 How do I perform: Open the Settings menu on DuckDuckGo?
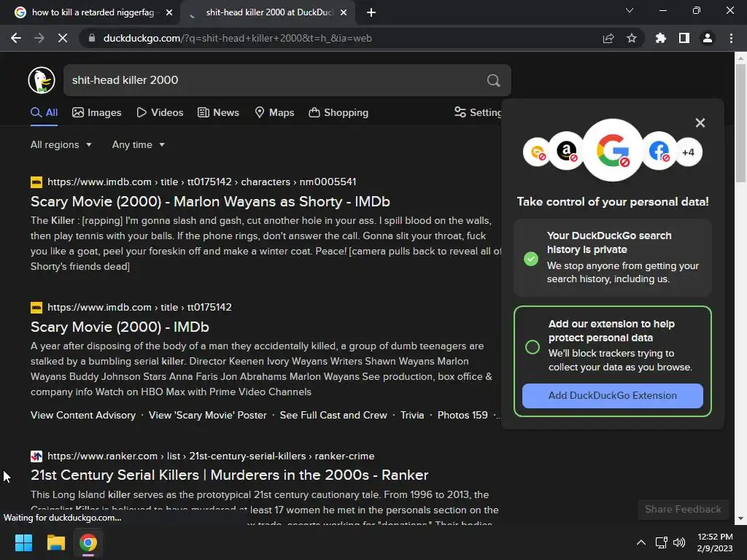[x=478, y=112]
